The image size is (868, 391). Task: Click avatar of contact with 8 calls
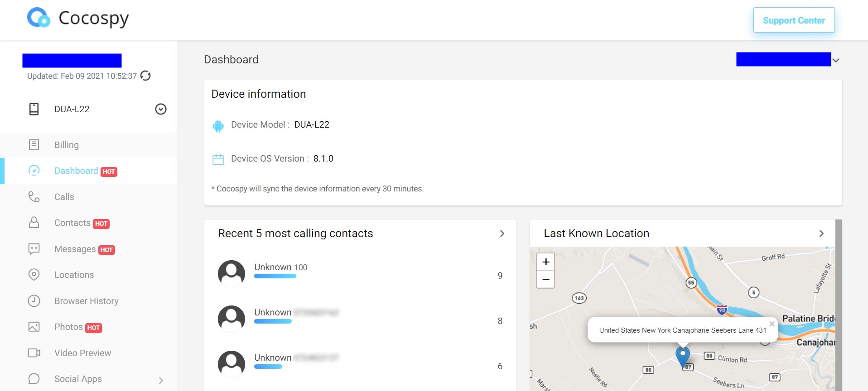point(231,319)
